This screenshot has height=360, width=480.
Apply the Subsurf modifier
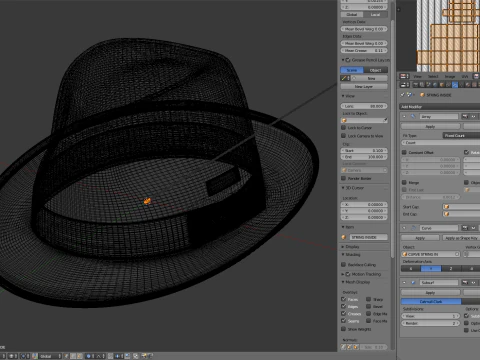point(430,292)
